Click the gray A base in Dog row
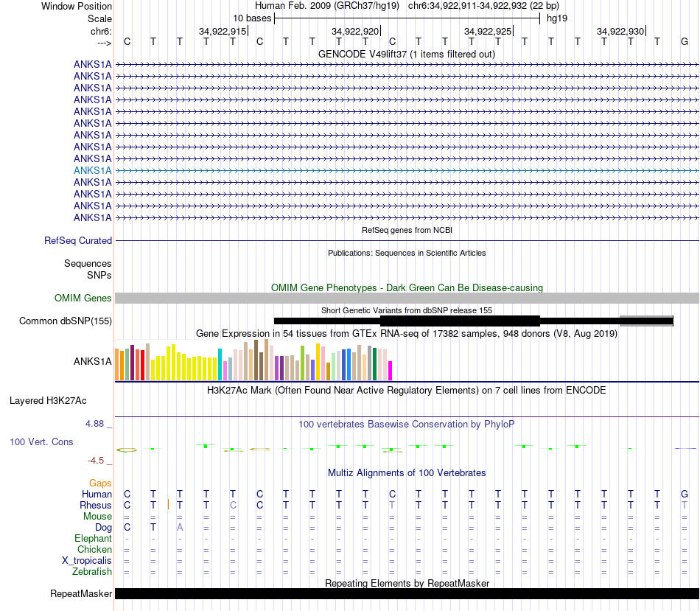 (x=180, y=528)
